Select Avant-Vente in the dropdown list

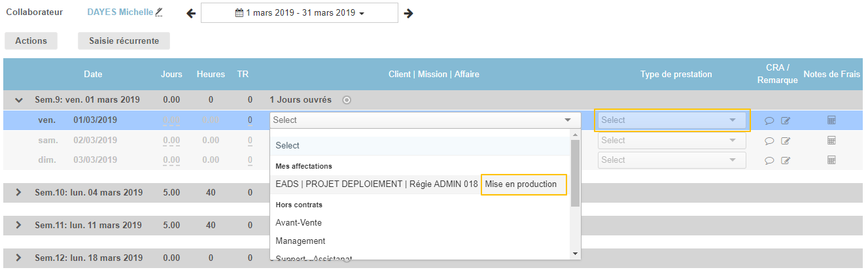298,223
